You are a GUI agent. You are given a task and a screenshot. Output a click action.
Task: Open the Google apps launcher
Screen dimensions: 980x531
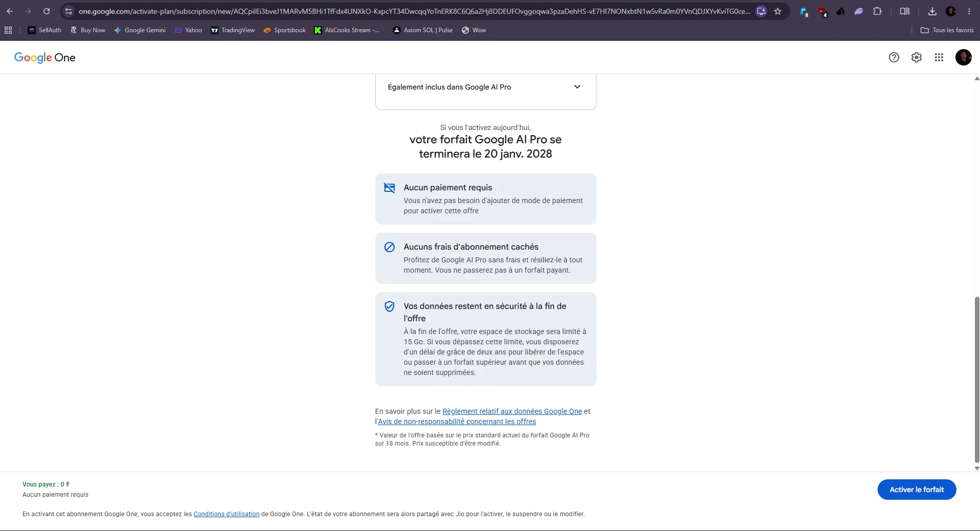[x=939, y=57]
